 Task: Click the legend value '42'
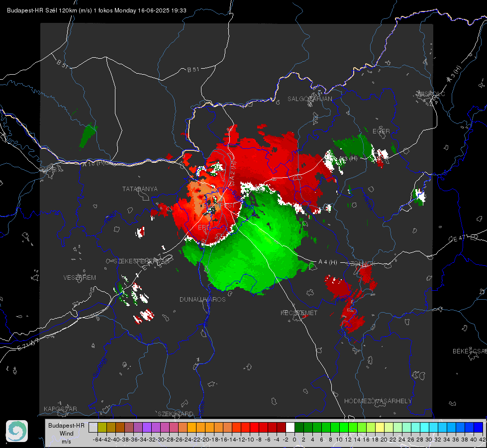click(483, 440)
